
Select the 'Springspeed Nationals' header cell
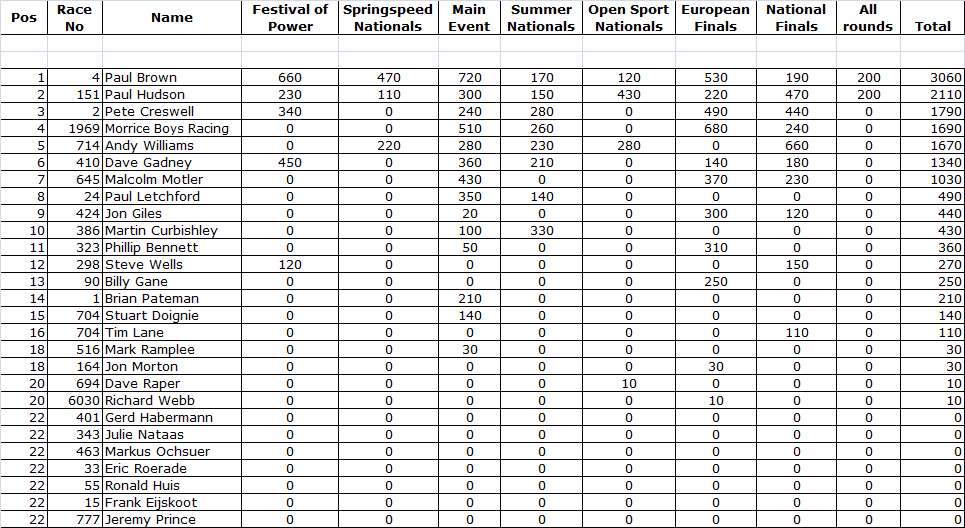[388, 18]
